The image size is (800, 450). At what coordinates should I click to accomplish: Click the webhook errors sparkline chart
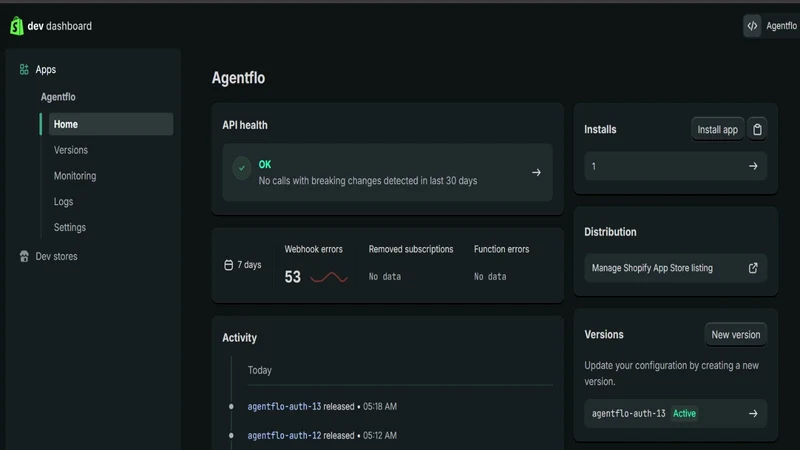point(329,278)
